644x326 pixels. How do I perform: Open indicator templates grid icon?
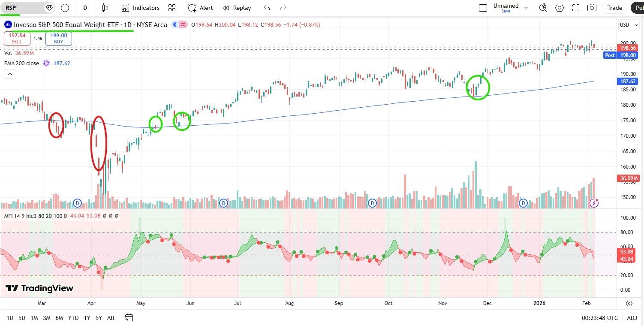click(x=172, y=8)
